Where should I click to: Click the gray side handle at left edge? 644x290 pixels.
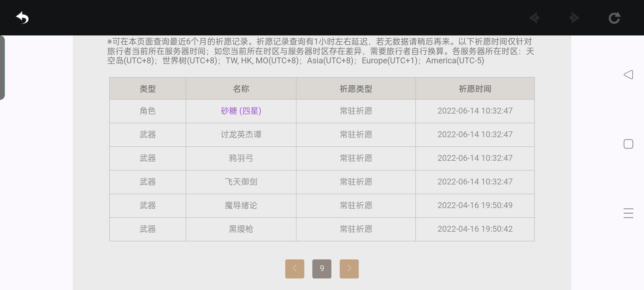[x=2, y=68]
